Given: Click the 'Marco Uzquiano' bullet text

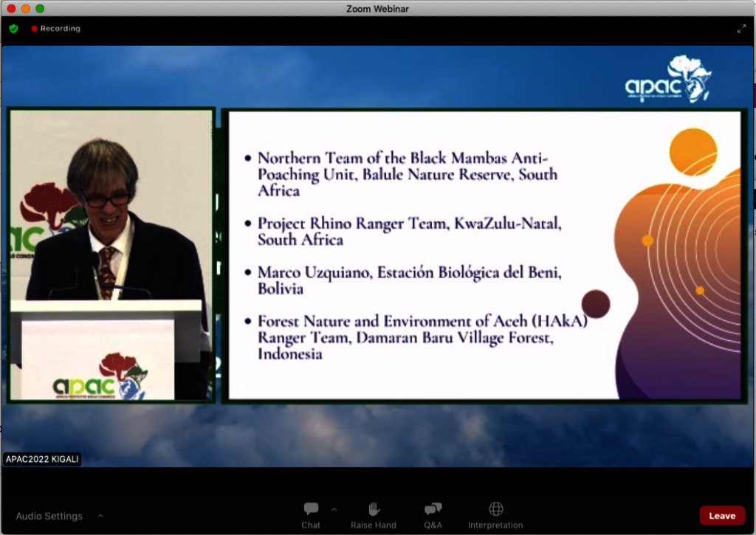Looking at the screenshot, I should [x=409, y=280].
